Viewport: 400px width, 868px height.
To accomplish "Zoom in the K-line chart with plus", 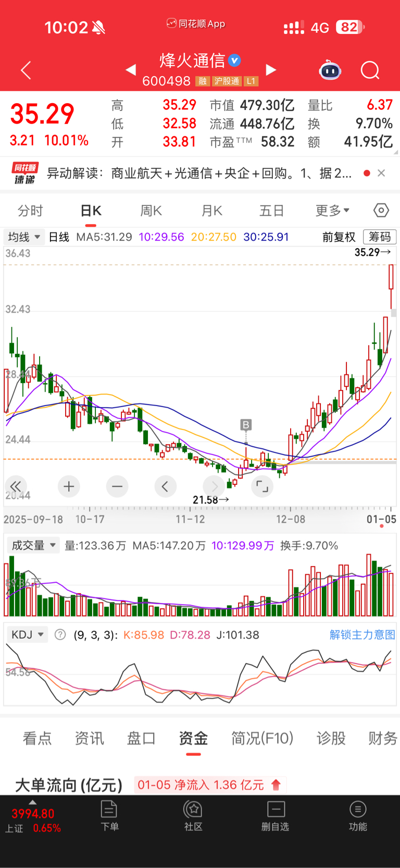I will pyautogui.click(x=69, y=487).
